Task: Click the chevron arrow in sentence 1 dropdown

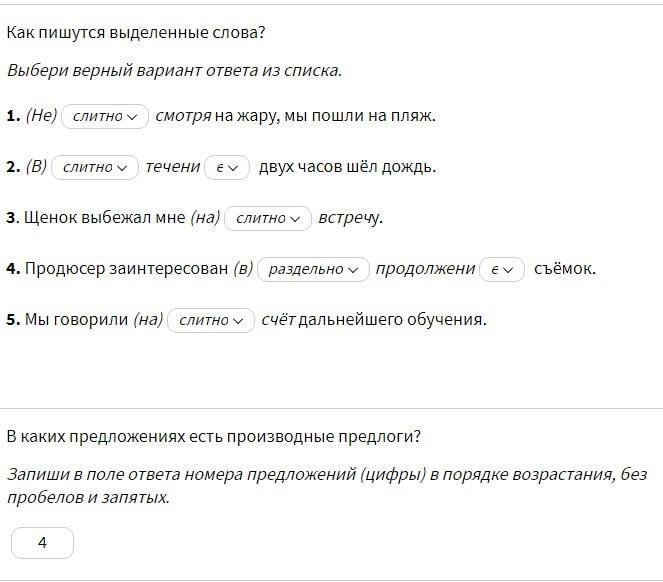Action: pos(132,117)
